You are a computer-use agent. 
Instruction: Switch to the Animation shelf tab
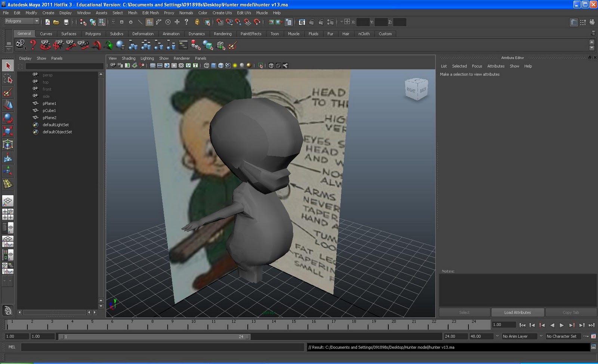click(171, 34)
